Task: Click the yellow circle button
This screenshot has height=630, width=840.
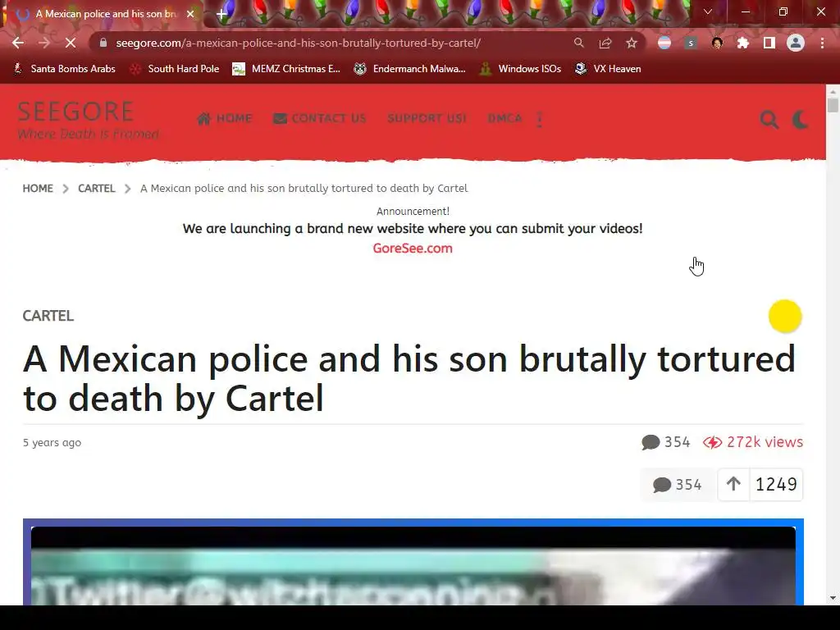Action: click(x=785, y=316)
